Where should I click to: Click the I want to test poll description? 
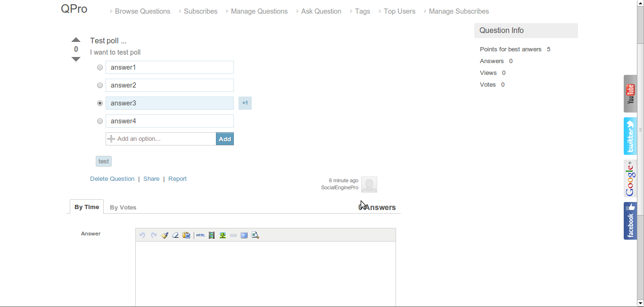(x=116, y=52)
